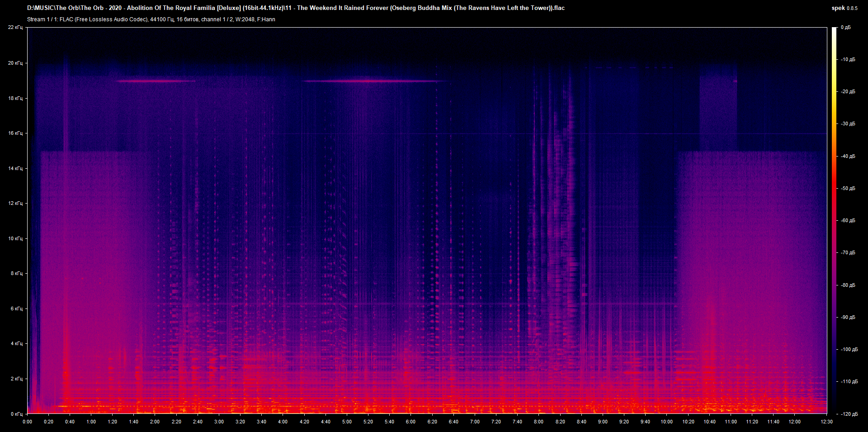Toggle the 0 дБ mark on the legend

click(846, 27)
